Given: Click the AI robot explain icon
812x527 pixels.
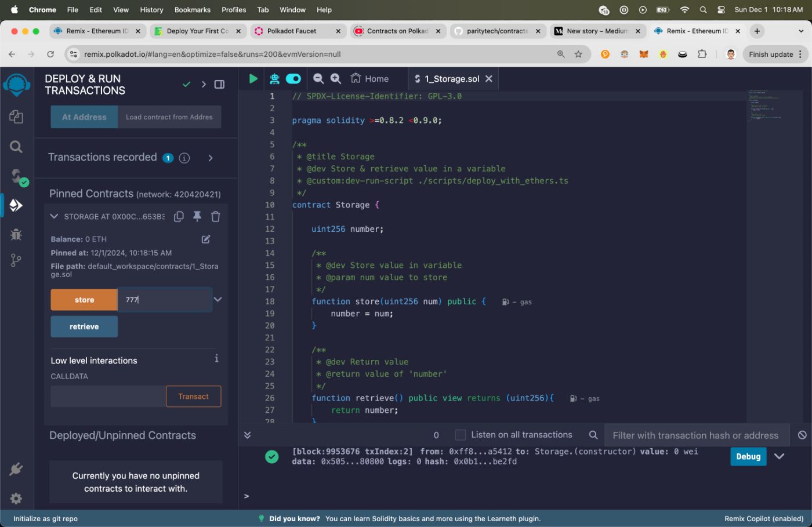Looking at the screenshot, I should (x=274, y=79).
